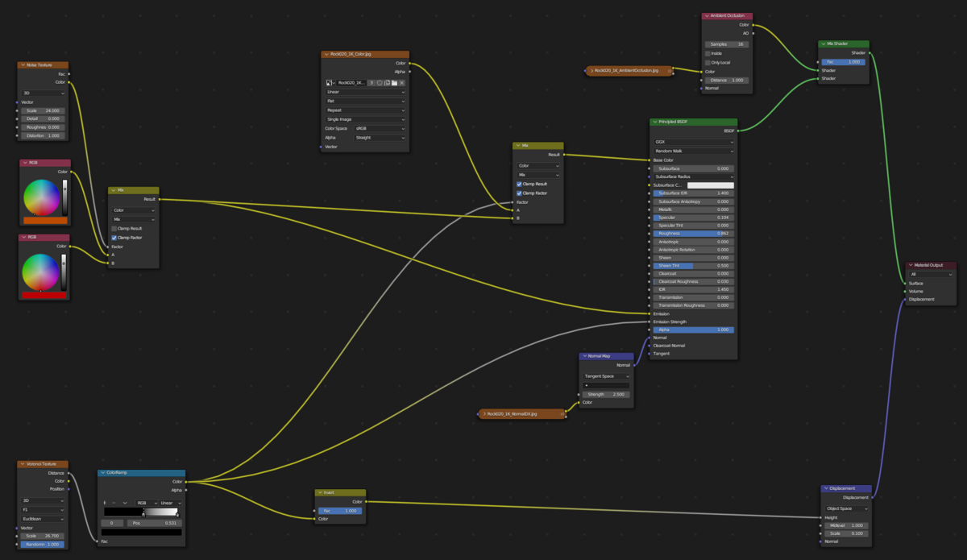Collapse the Invert node
The height and width of the screenshot is (560, 967).
pos(320,493)
